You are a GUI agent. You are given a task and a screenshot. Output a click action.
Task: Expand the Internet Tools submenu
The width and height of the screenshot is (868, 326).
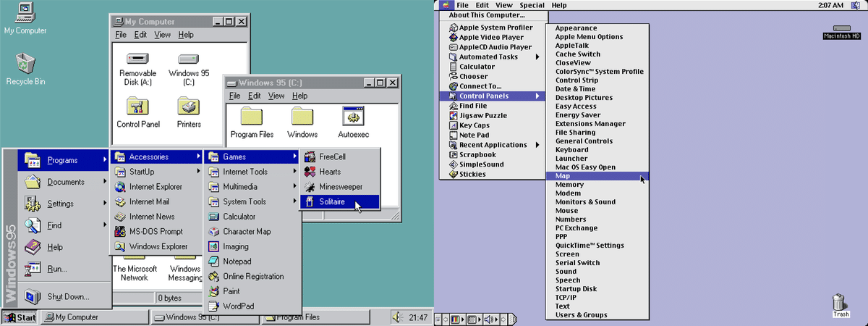pyautogui.click(x=252, y=172)
